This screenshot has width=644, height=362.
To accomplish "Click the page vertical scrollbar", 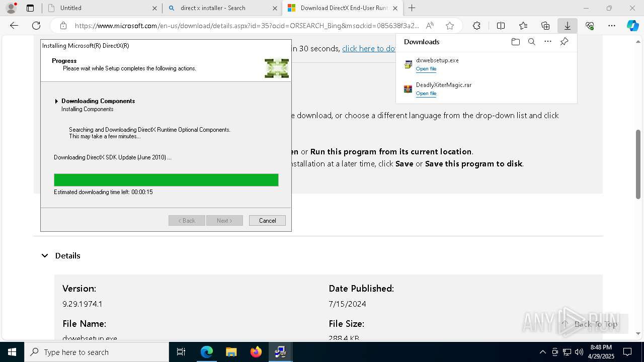I will click(x=638, y=164).
